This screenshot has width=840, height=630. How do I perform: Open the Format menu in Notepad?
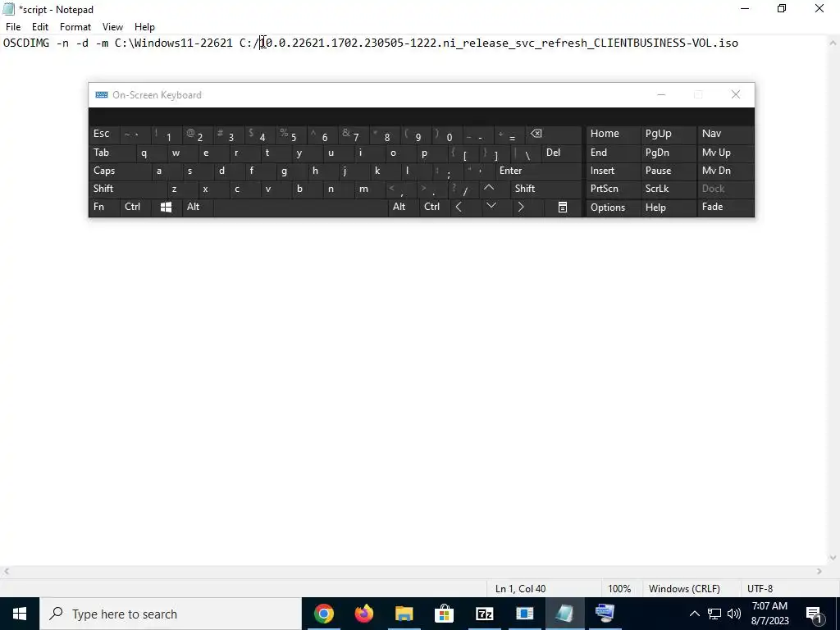(75, 27)
